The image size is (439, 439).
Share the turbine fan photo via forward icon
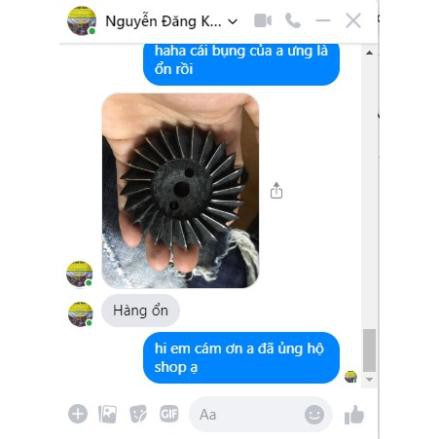click(x=276, y=191)
